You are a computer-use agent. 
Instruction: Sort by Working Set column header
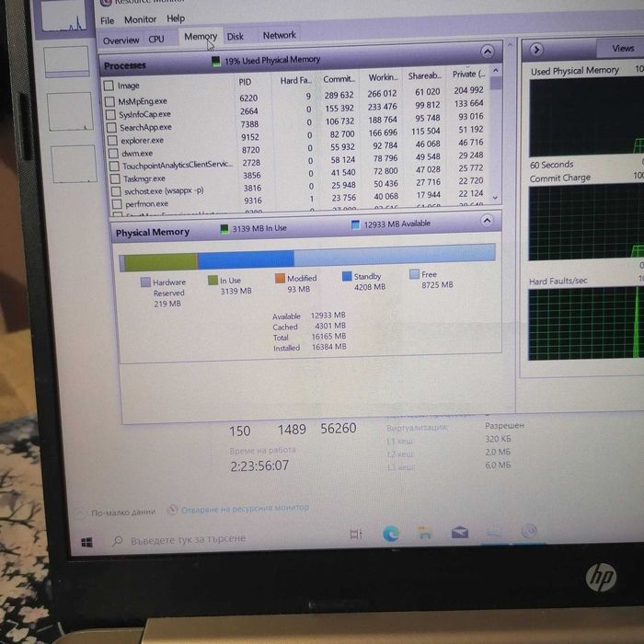pyautogui.click(x=383, y=77)
